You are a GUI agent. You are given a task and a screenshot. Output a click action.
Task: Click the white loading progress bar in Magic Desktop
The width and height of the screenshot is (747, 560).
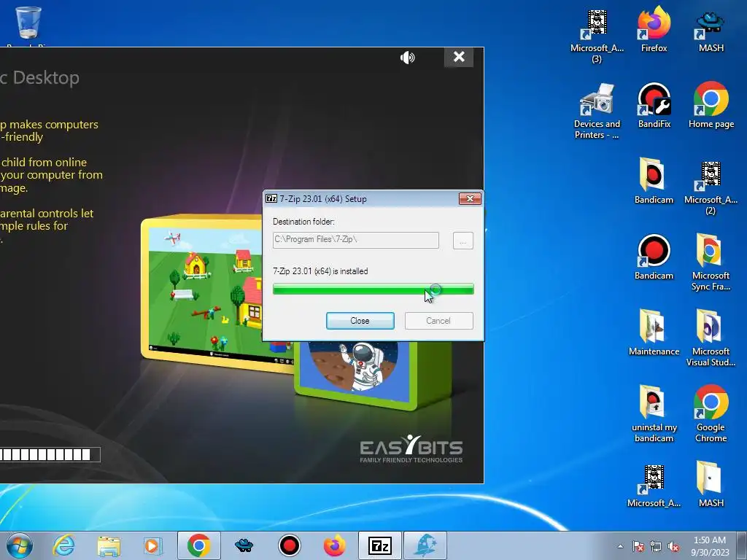(50, 455)
